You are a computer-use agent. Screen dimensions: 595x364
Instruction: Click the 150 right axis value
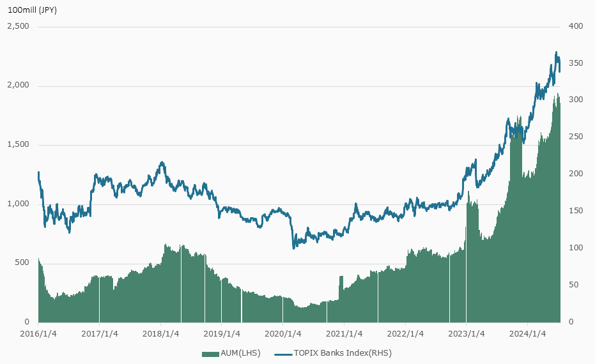[575, 211]
